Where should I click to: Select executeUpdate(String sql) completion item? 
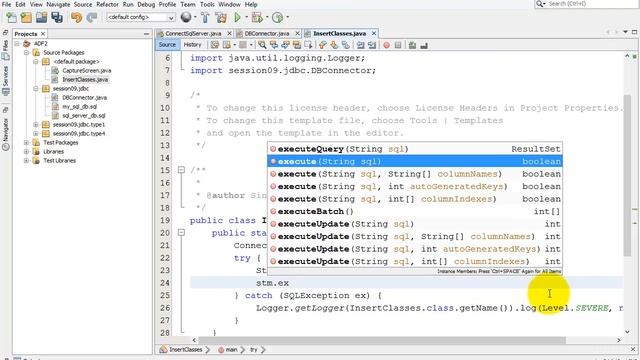point(415,224)
